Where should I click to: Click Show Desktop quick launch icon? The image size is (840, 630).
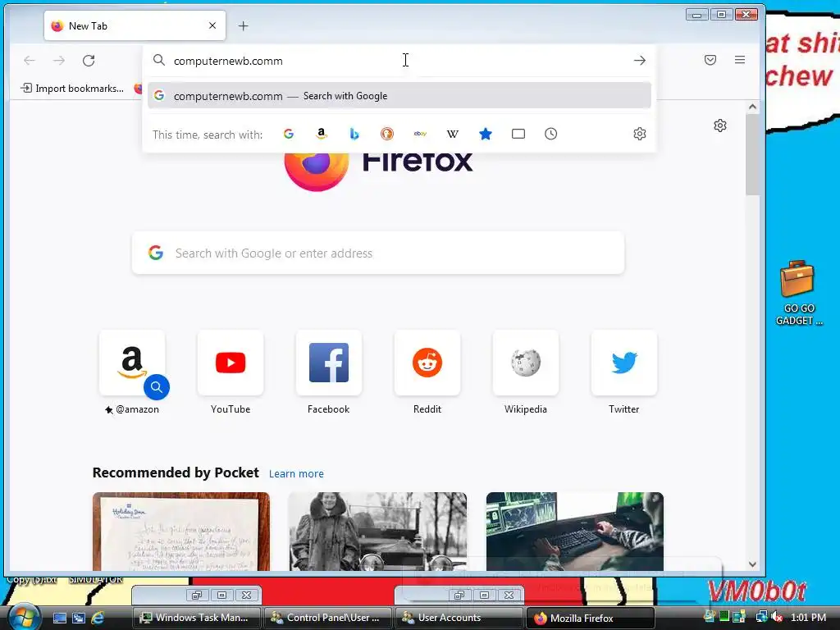(x=59, y=618)
